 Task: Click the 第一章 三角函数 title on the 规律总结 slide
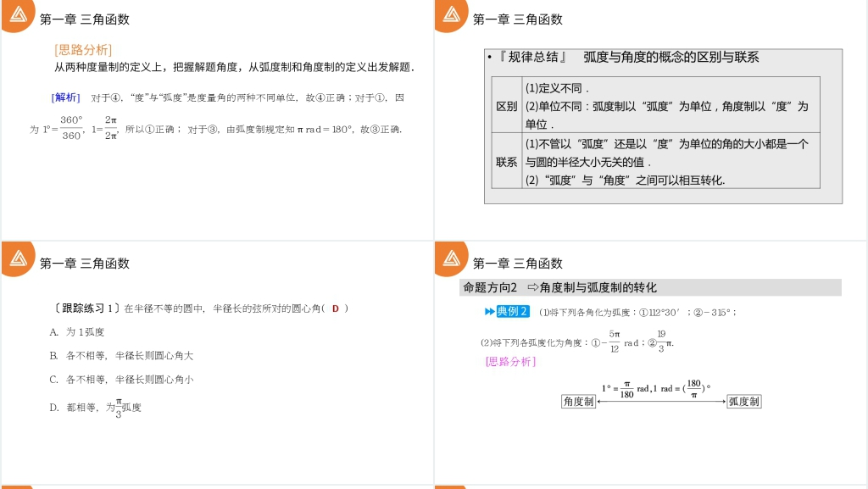[518, 19]
